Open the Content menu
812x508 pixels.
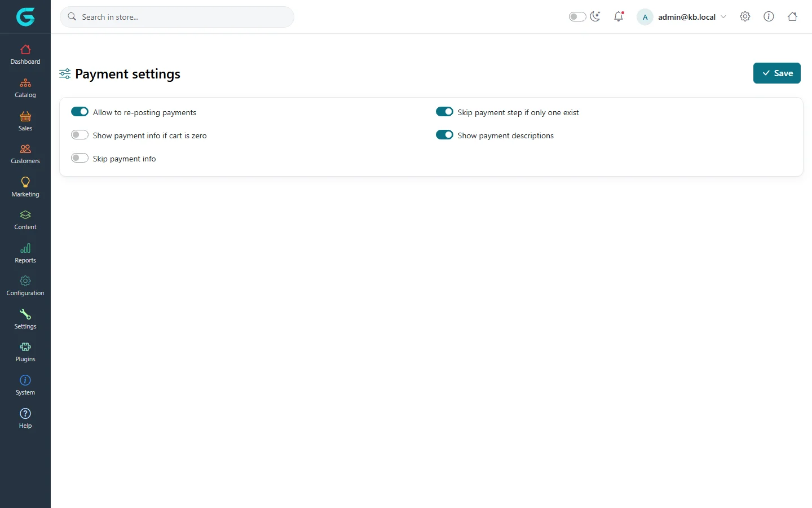(25, 220)
